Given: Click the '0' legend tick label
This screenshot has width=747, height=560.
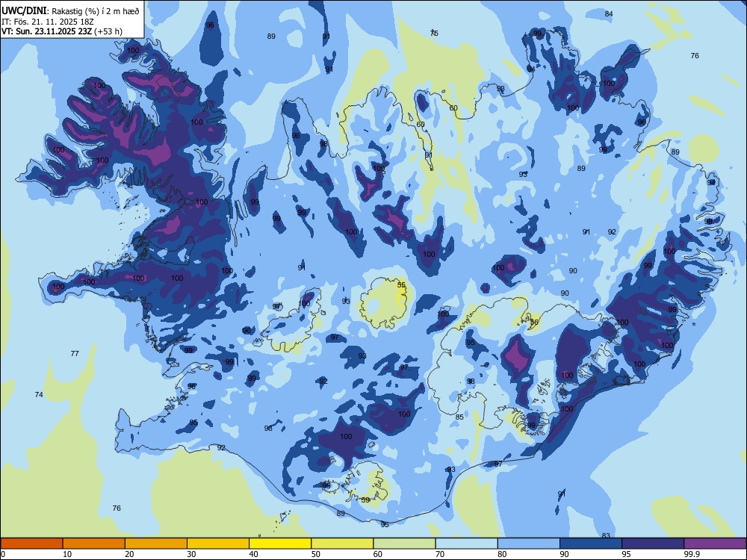Looking at the screenshot, I should [x=3, y=554].
